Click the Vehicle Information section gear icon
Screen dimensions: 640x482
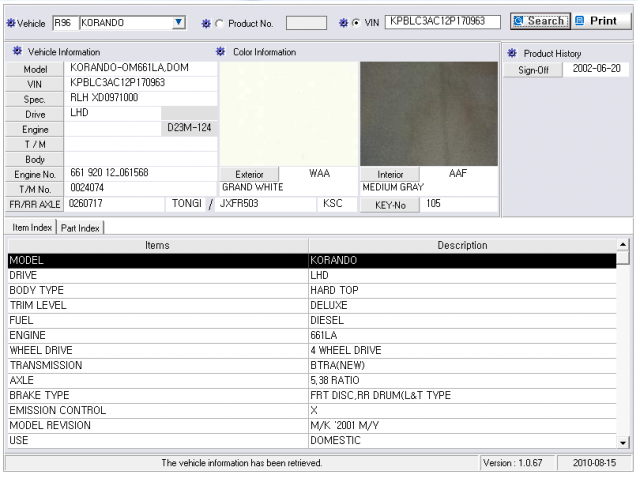tap(17, 51)
